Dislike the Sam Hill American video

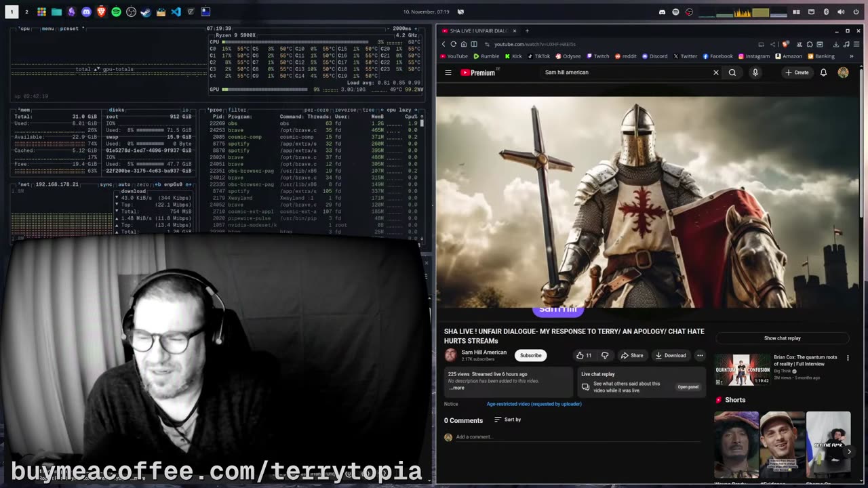pyautogui.click(x=605, y=355)
